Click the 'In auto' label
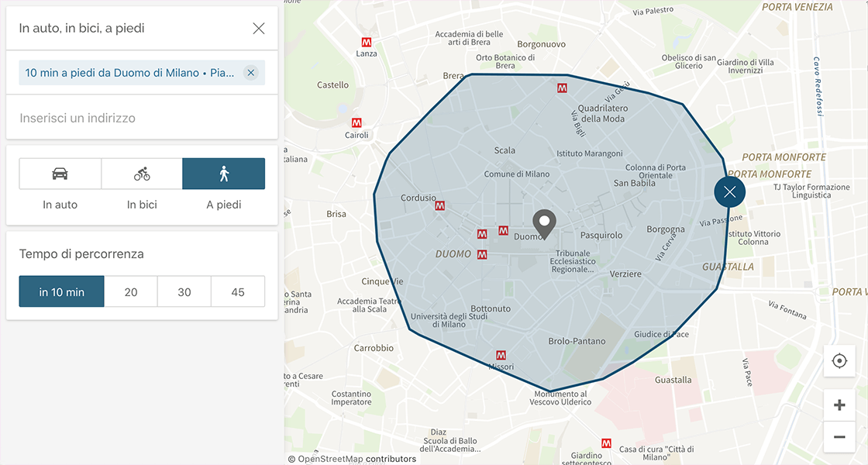The image size is (868, 465). [x=60, y=205]
